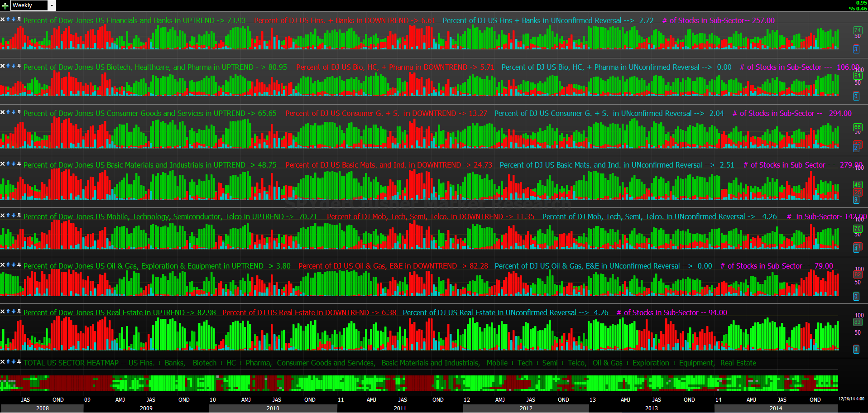The image size is (868, 413).
Task: Click Consumer G. + S. DOWNTREND 13.27 label
Action: [386, 114]
